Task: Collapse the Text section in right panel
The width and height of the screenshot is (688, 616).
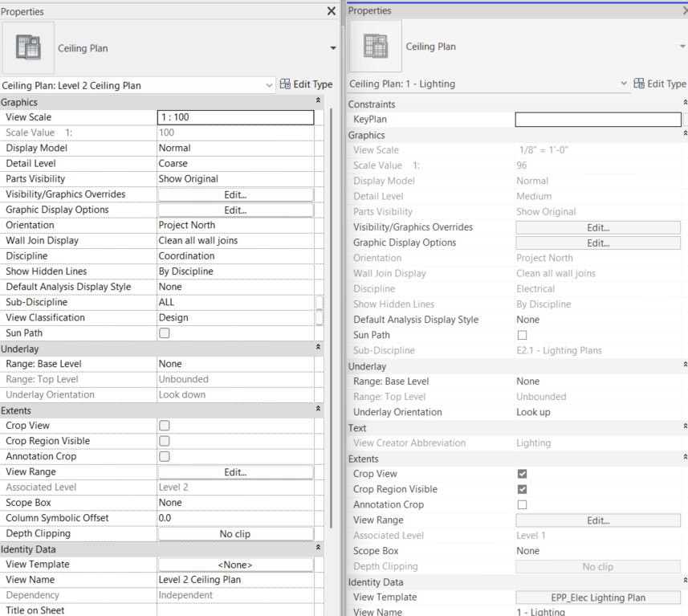Action: (x=685, y=426)
